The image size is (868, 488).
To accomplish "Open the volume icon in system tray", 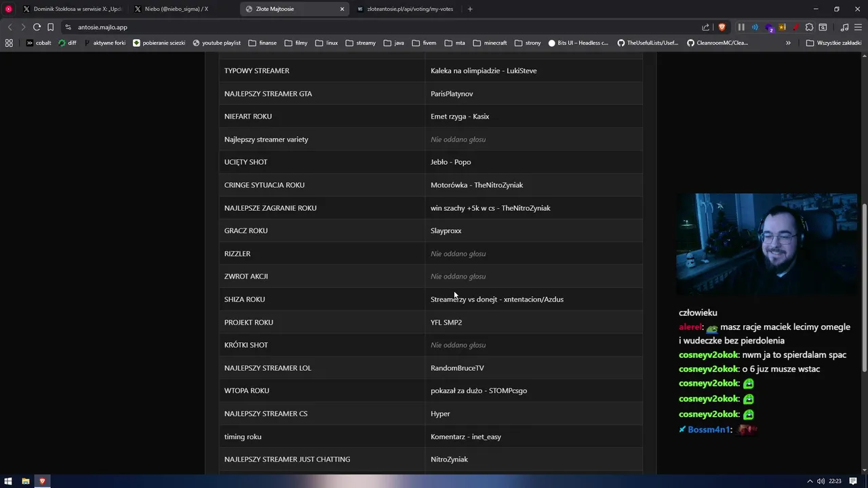I will (821, 481).
